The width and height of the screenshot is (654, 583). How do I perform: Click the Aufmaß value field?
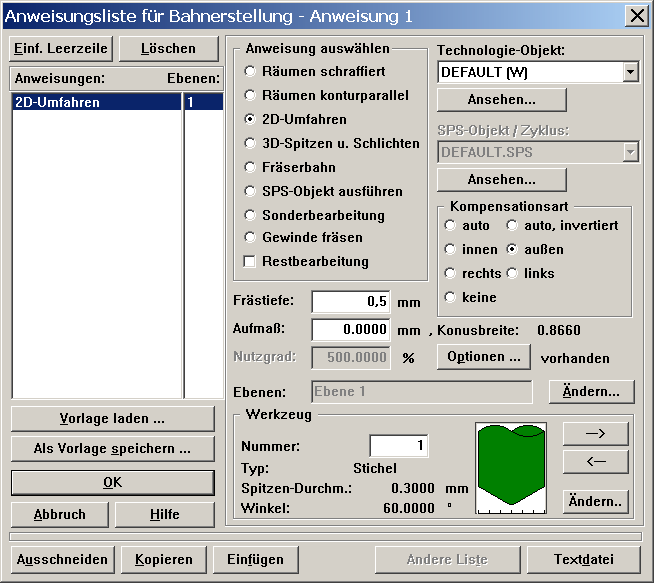tap(350, 330)
